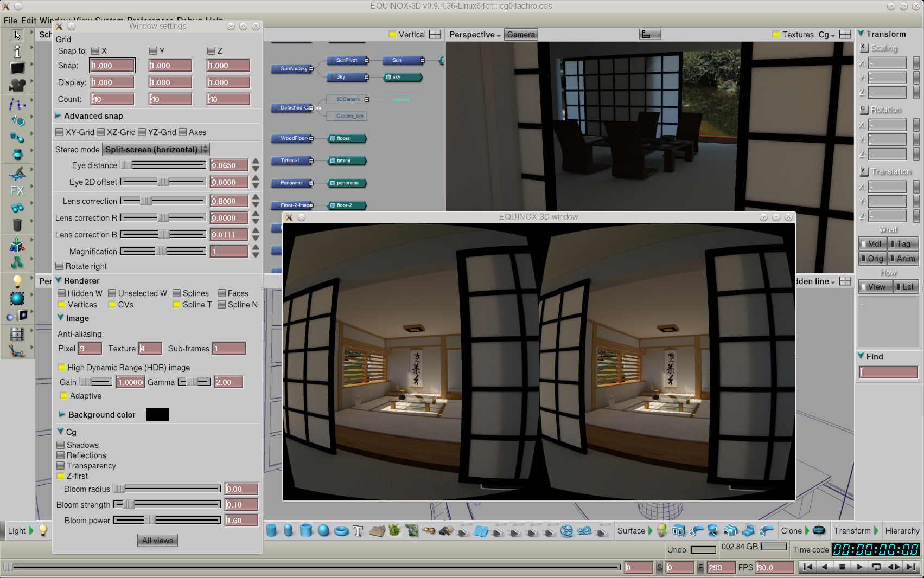Enable the Shadows checkbox

pyautogui.click(x=61, y=445)
